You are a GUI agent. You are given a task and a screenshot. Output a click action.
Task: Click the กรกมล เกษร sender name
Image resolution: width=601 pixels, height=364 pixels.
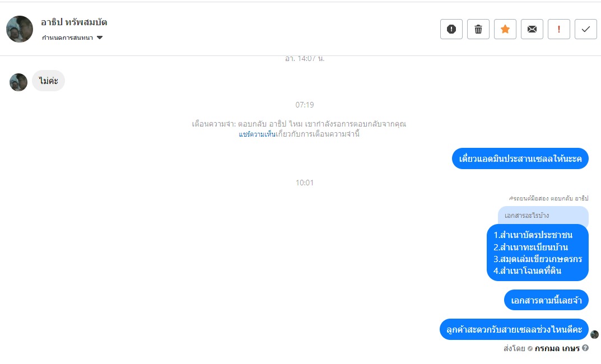pyautogui.click(x=557, y=348)
